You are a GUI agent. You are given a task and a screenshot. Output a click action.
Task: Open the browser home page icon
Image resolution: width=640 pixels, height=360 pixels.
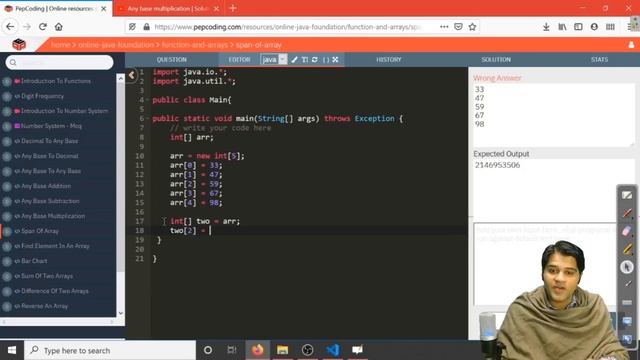tap(59, 27)
